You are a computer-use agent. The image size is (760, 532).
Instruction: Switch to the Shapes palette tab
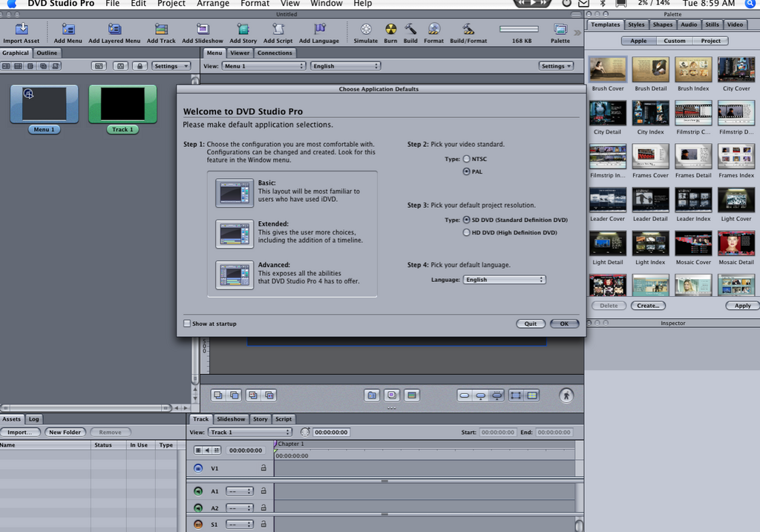(x=663, y=24)
